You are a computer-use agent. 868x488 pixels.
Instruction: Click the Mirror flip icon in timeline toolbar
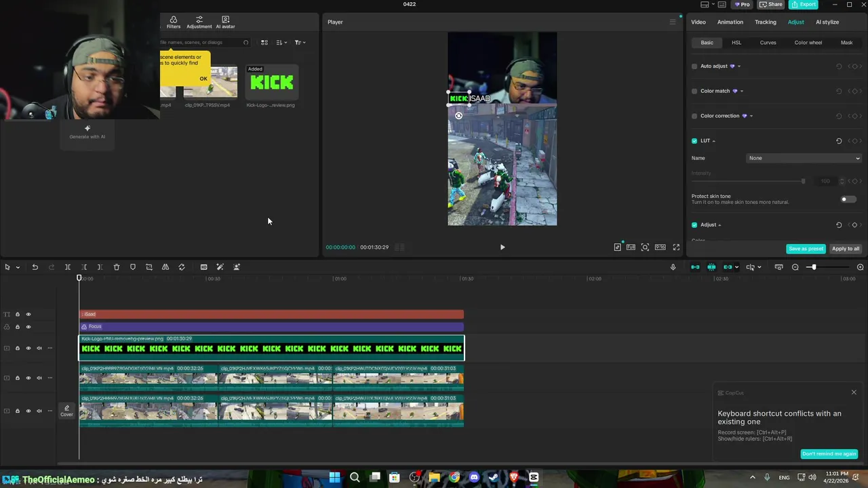point(165,267)
